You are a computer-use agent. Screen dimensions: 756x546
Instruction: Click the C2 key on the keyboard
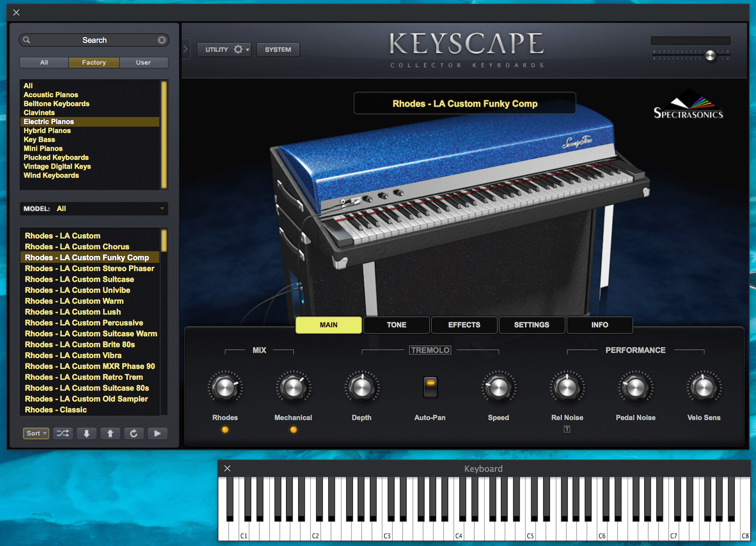pyautogui.click(x=315, y=529)
